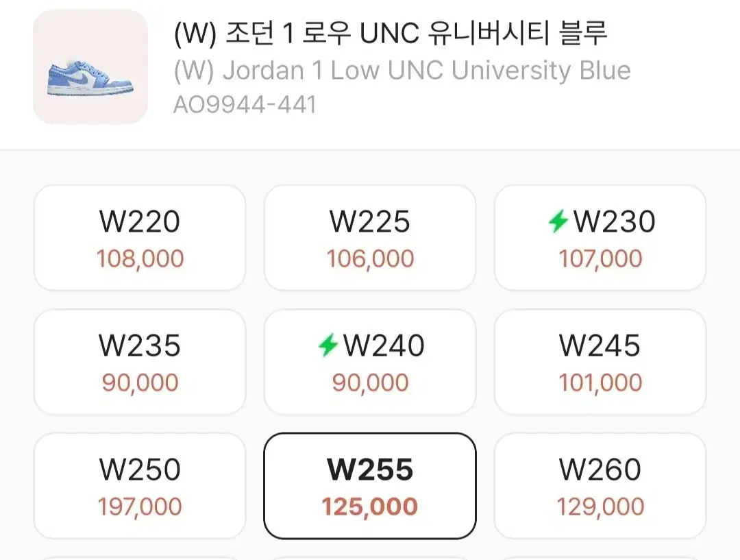Select size W225 priced 106,000
This screenshot has width=740, height=560.
click(370, 238)
